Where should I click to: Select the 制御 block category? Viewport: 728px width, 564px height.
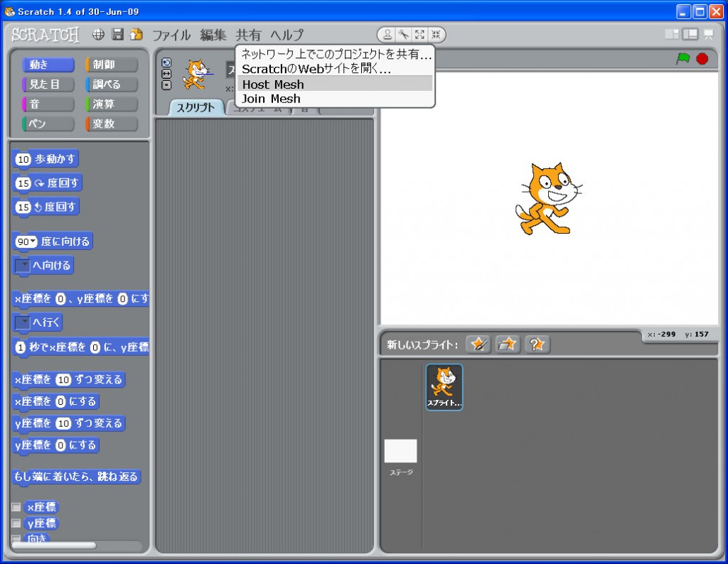click(x=112, y=65)
